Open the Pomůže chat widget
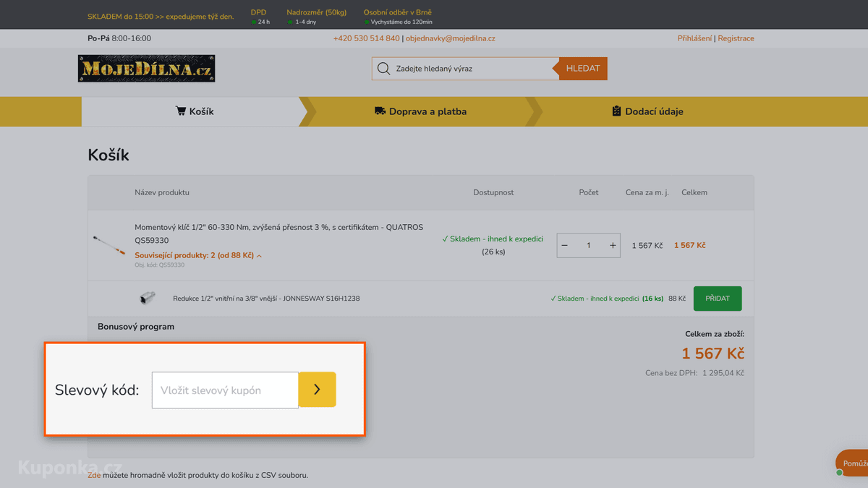Image resolution: width=868 pixels, height=488 pixels. click(854, 463)
